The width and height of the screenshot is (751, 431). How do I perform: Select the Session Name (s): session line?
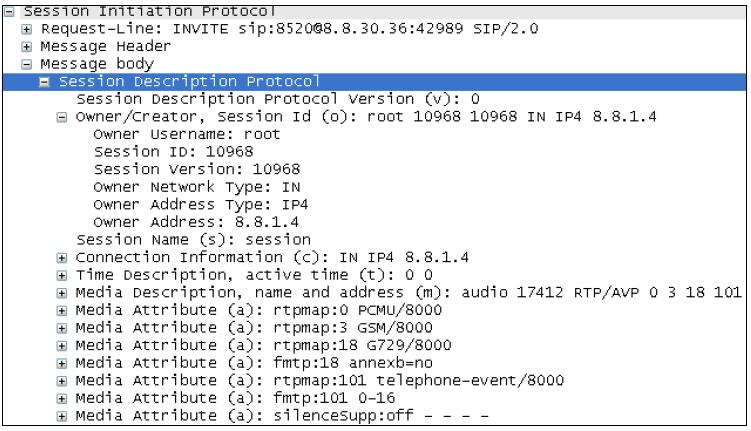pos(194,239)
